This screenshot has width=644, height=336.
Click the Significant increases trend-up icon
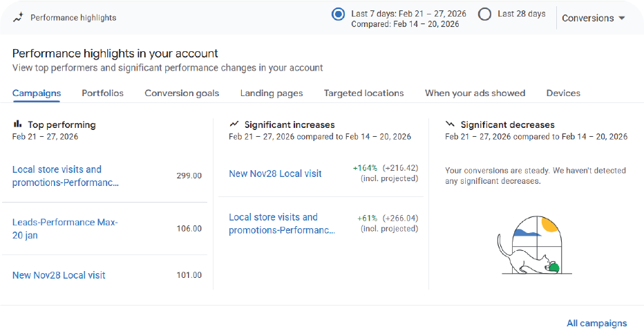235,124
